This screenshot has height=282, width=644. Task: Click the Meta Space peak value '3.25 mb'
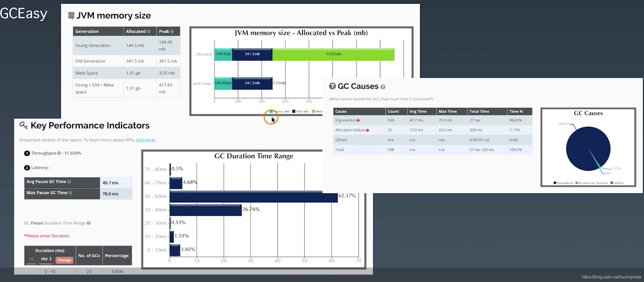(x=167, y=73)
